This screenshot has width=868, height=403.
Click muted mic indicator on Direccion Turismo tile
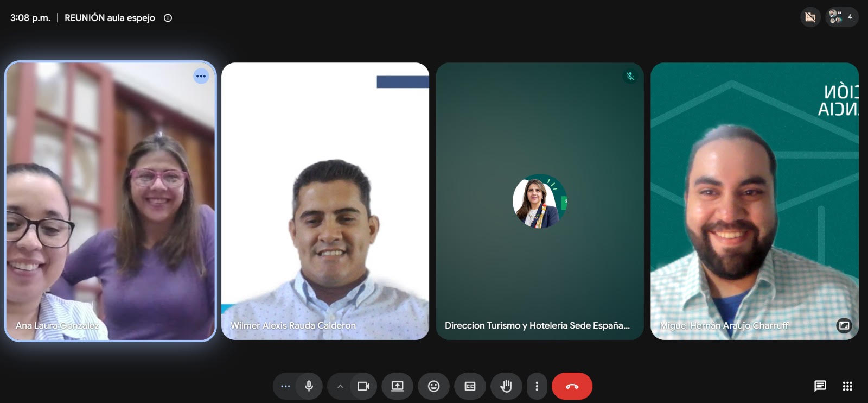630,76
